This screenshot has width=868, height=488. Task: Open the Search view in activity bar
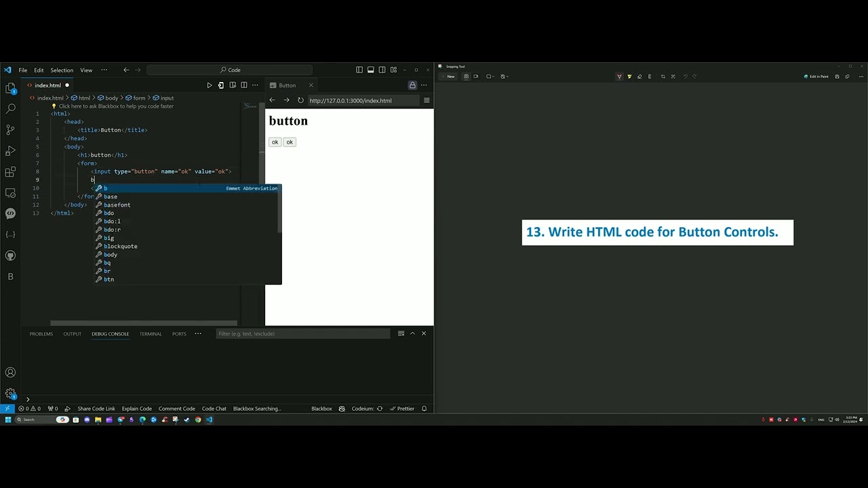(x=10, y=108)
